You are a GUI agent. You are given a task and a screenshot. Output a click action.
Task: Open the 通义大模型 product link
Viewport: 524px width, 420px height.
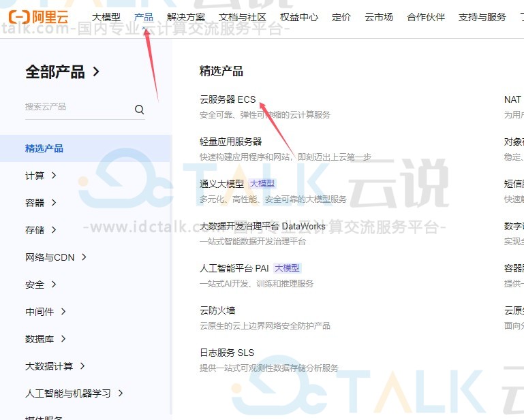(x=222, y=184)
